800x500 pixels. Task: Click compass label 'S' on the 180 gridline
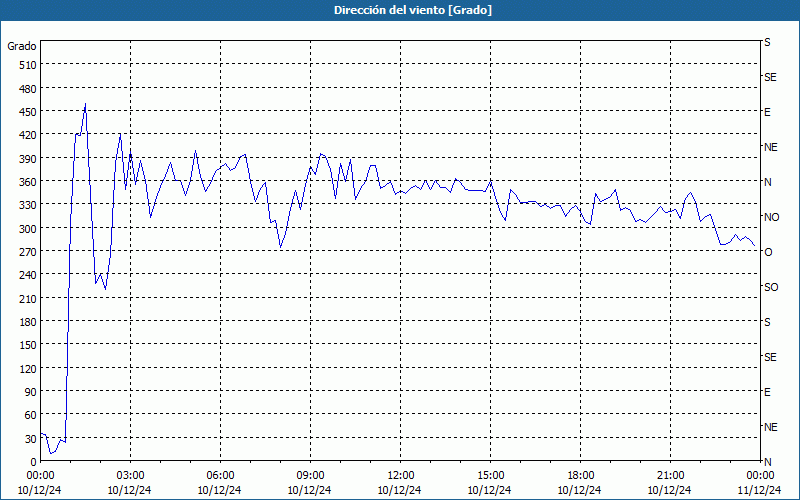tap(767, 322)
